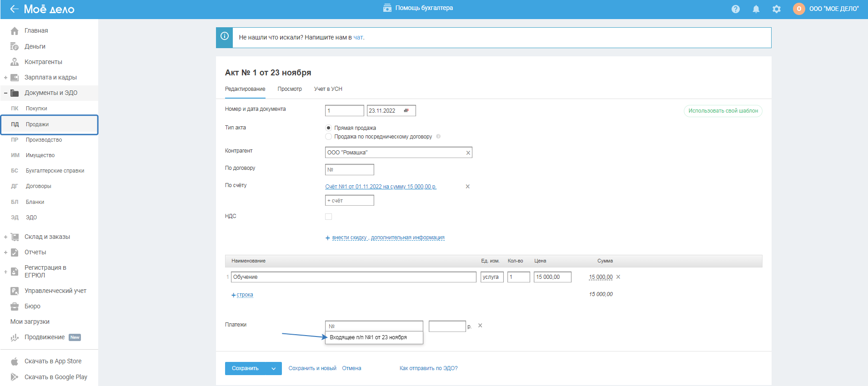
Task: Switch to the Редактирование tab
Action: 245,89
